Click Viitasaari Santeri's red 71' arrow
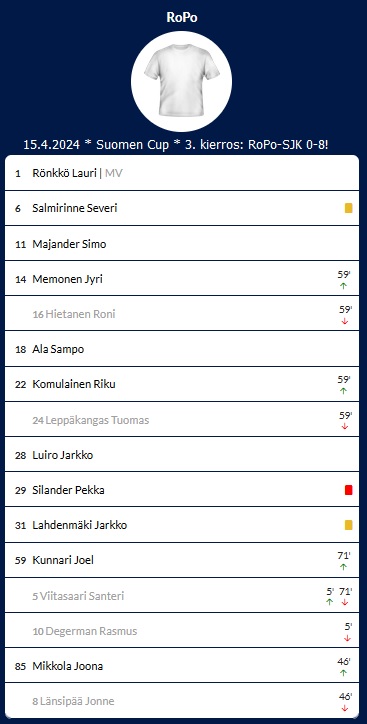 [345, 602]
